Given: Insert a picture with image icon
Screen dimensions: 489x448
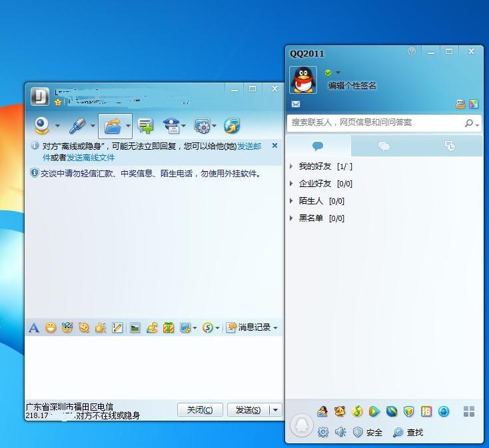Looking at the screenshot, I should [x=135, y=328].
